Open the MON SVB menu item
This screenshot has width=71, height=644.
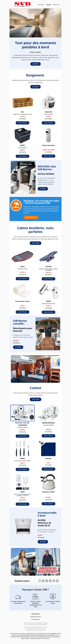pos(56,5)
